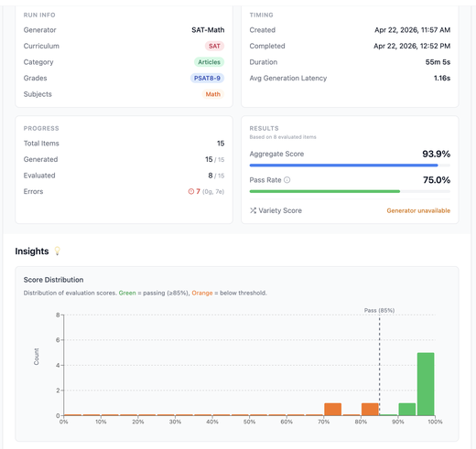Viewport: 476px width, 449px height.
Task: Click the red error clock icon
Action: pos(191,191)
